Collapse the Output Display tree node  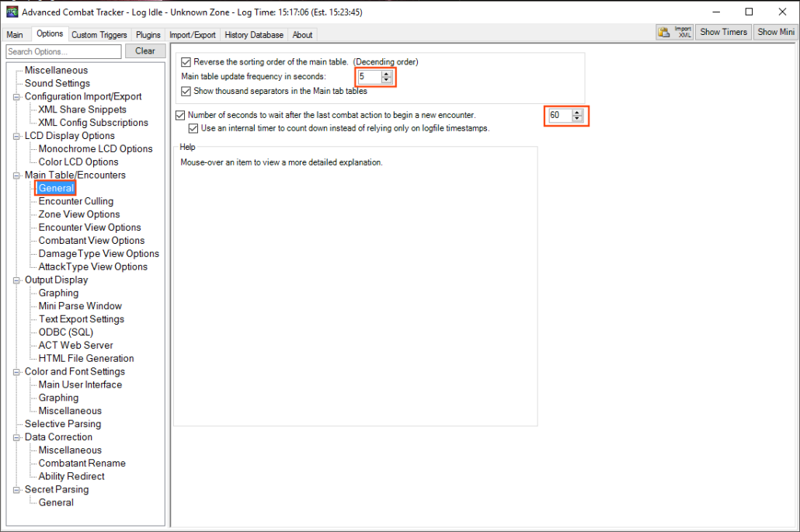[16, 280]
